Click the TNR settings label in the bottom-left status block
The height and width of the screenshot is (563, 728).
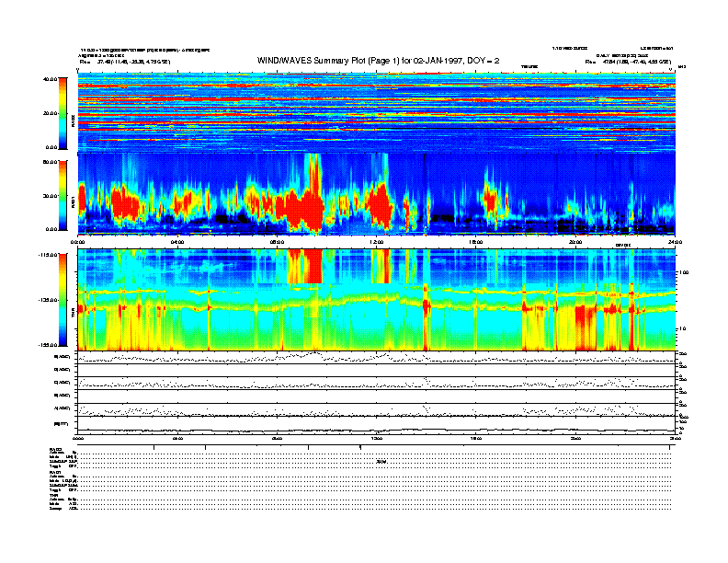point(53,495)
